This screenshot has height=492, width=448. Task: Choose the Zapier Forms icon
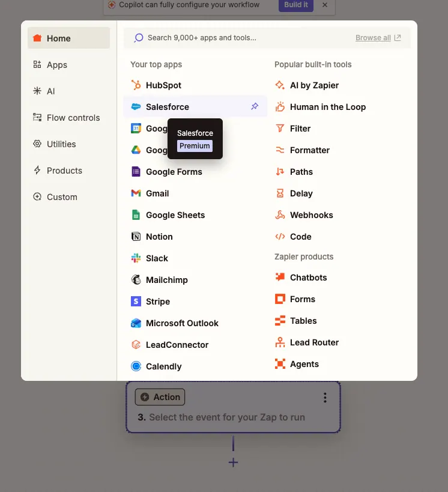coord(280,299)
